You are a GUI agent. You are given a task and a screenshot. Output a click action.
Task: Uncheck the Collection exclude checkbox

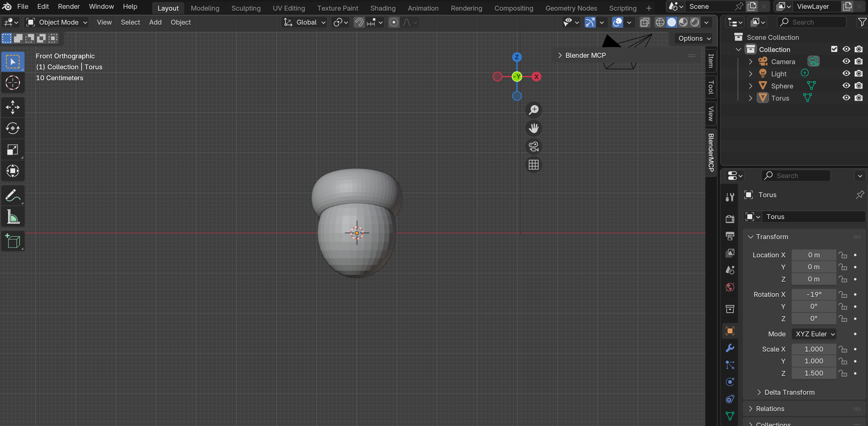[x=834, y=49]
